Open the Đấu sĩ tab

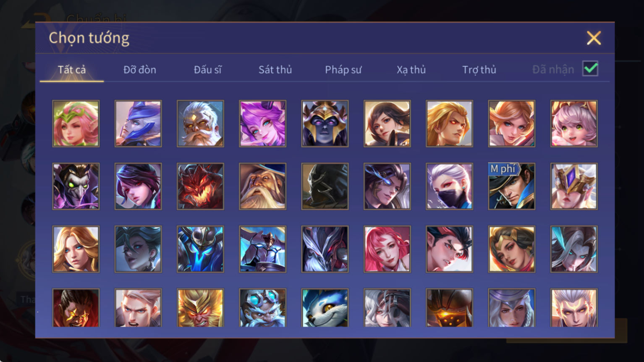[x=207, y=70]
